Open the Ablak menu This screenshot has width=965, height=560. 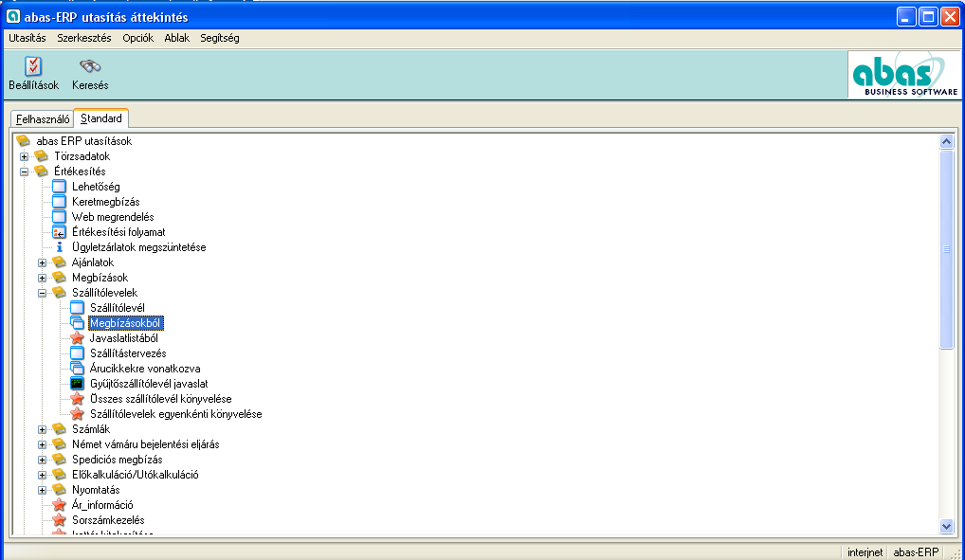[176, 38]
